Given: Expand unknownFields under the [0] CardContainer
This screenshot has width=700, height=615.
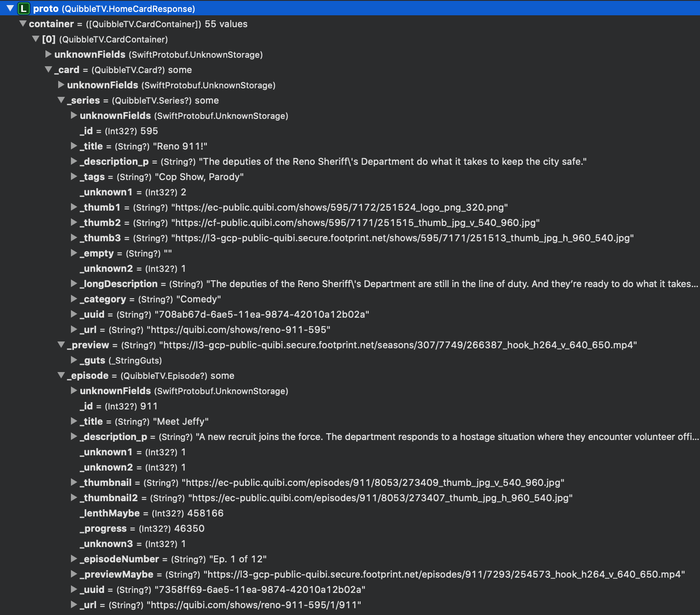Looking at the screenshot, I should (48, 54).
